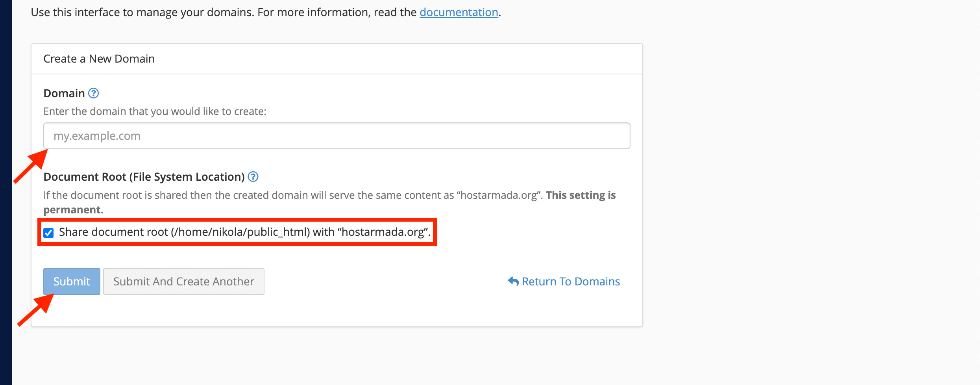This screenshot has width=980, height=385.
Task: Click the "Share document root" checkbox label text
Action: tap(244, 232)
